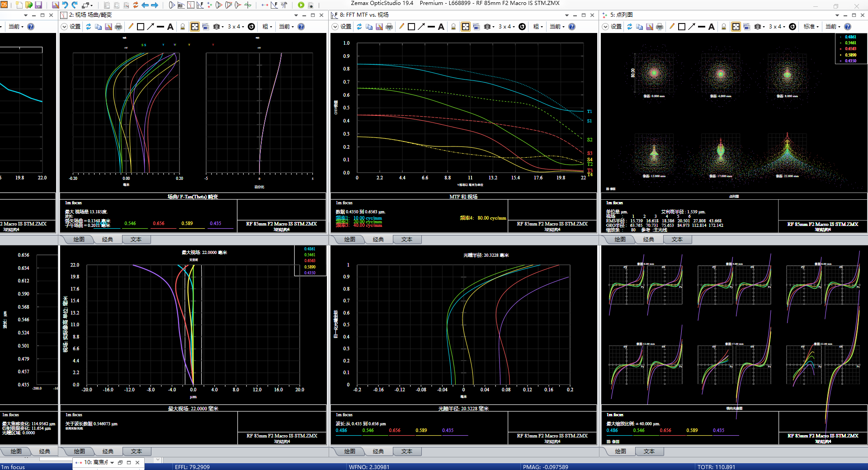868x470 pixels.
Task: Expand settings chevron in Field Curvature window
Action: pyautogui.click(x=64, y=27)
